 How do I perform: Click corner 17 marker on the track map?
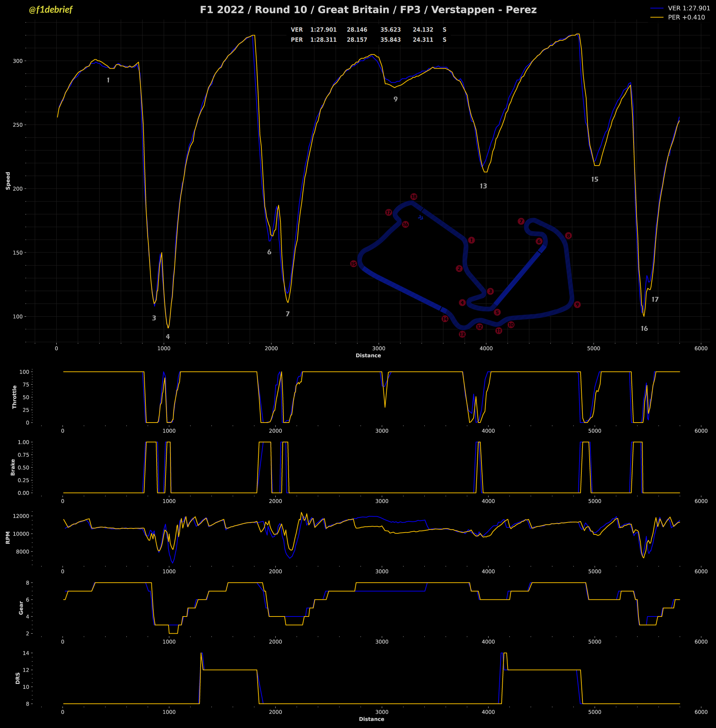pos(389,213)
